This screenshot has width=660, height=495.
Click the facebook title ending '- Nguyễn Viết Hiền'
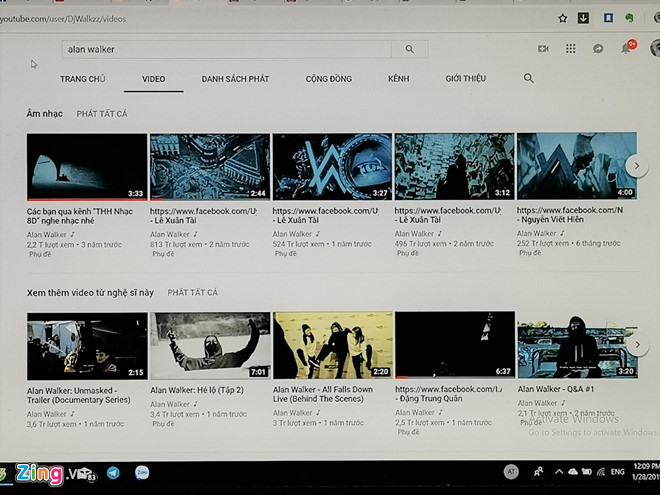pyautogui.click(x=570, y=215)
